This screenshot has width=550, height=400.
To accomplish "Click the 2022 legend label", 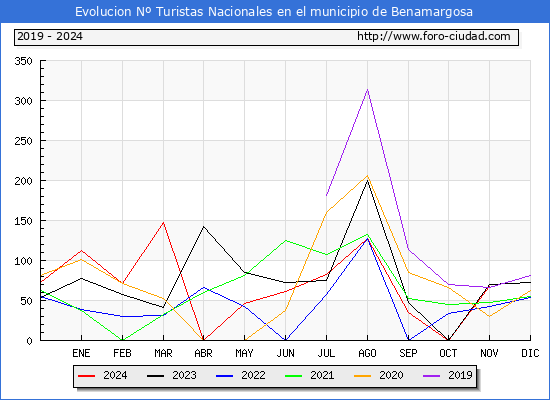I will (x=253, y=375).
